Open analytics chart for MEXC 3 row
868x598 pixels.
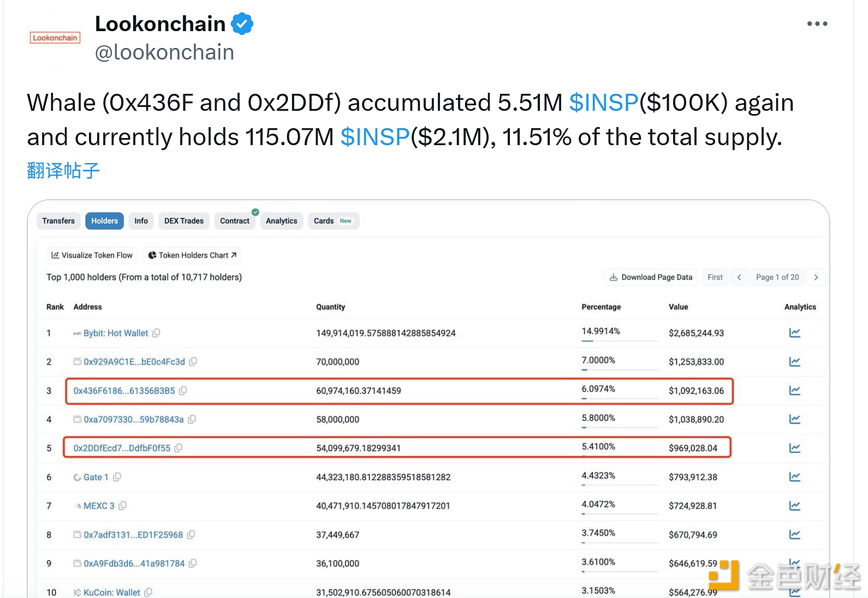pyautogui.click(x=794, y=506)
